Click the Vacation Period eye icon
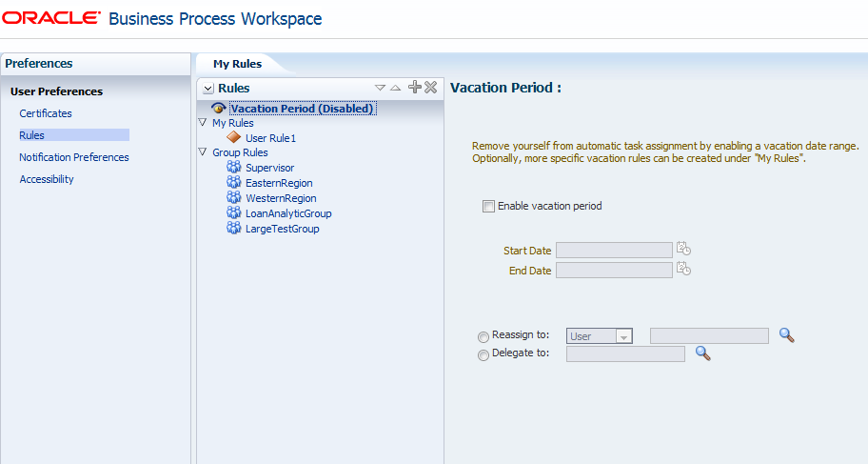 click(x=219, y=108)
